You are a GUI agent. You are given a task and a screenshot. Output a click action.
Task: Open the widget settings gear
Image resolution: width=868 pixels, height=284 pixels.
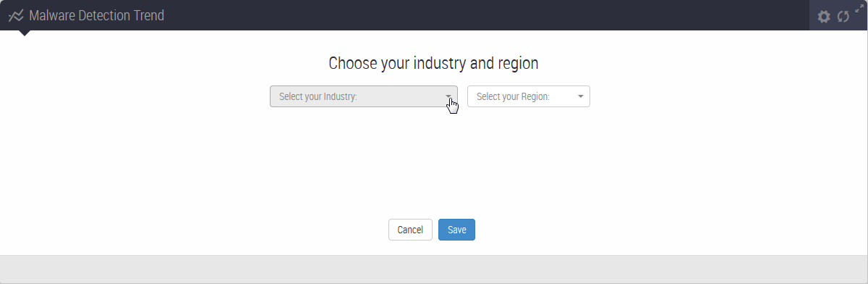824,17
